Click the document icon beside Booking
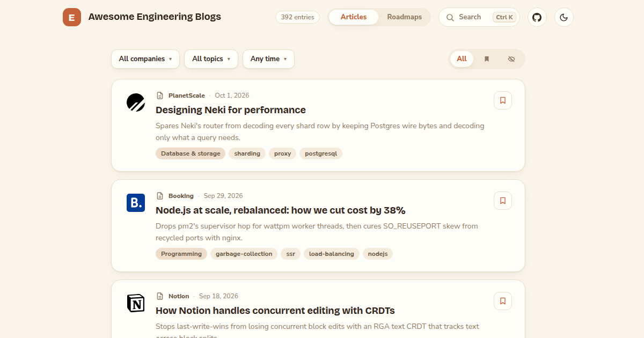This screenshot has height=338, width=644. pyautogui.click(x=160, y=196)
